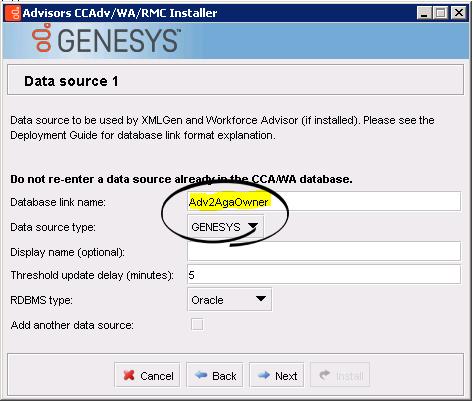
Task: Click the right arrow icon on Next
Action: (x=264, y=375)
